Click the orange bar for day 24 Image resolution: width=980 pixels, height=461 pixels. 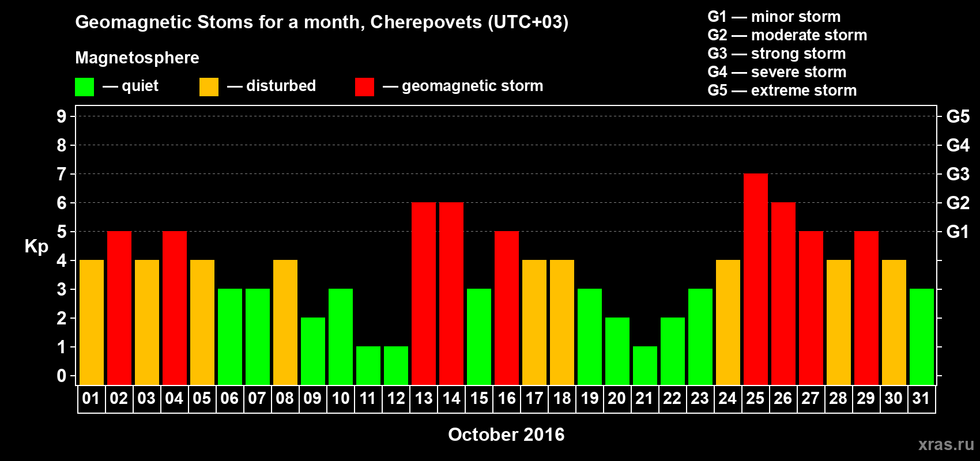pos(728,322)
